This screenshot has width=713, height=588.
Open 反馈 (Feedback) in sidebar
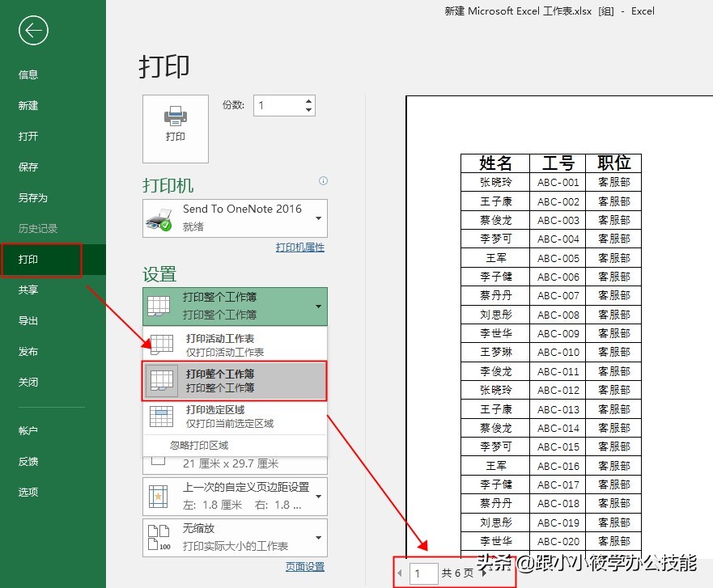coord(28,461)
